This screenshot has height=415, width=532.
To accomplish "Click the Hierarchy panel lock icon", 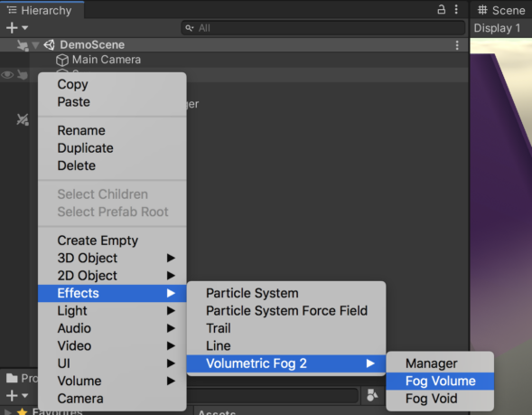I will point(441,9).
